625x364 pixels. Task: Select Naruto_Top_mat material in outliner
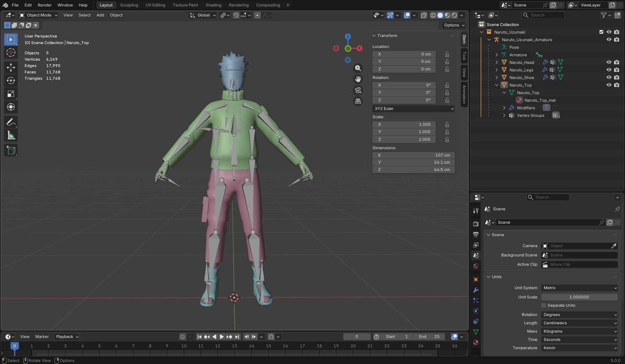click(x=540, y=100)
